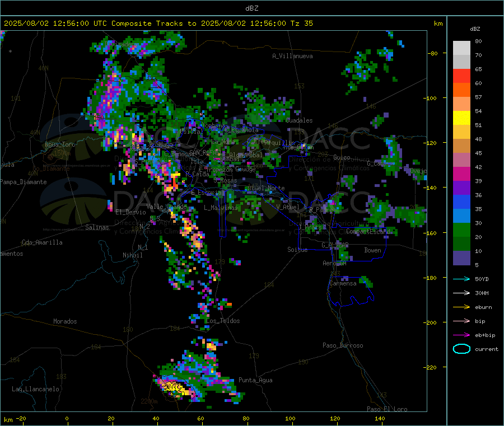Click the 'CompantEscard' map label
This screenshot has height=426, width=504.
(x=368, y=231)
